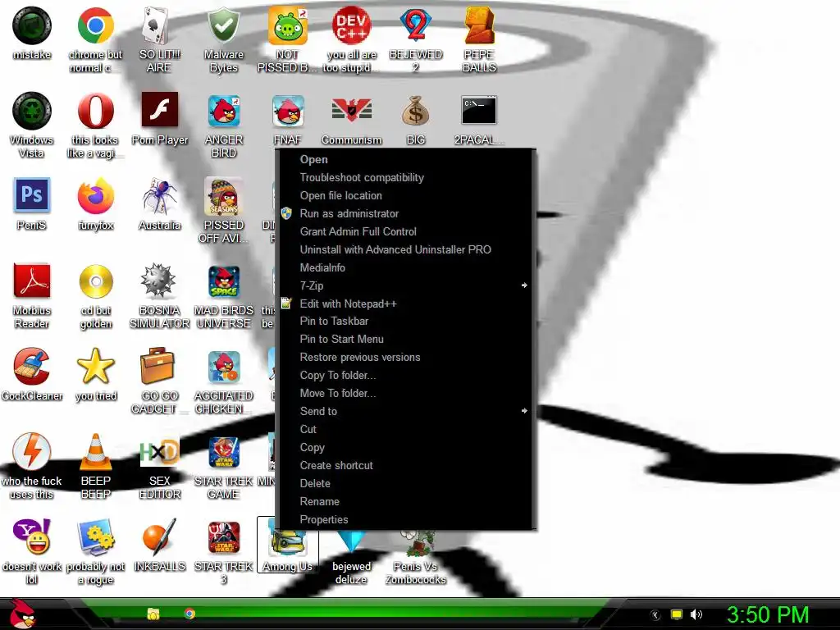The height and width of the screenshot is (630, 840).
Task: Choose Cut from the context menu
Action: tap(405, 429)
